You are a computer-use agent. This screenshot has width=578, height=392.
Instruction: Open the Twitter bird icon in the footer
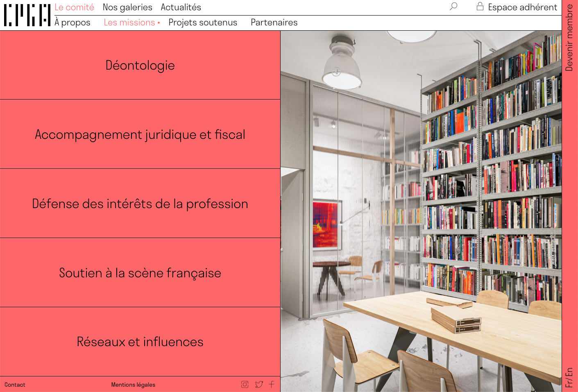(x=259, y=384)
